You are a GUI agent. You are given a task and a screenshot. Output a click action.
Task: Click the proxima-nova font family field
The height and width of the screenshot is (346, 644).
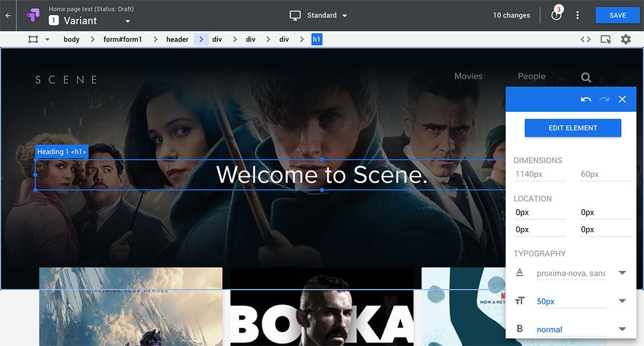click(571, 273)
